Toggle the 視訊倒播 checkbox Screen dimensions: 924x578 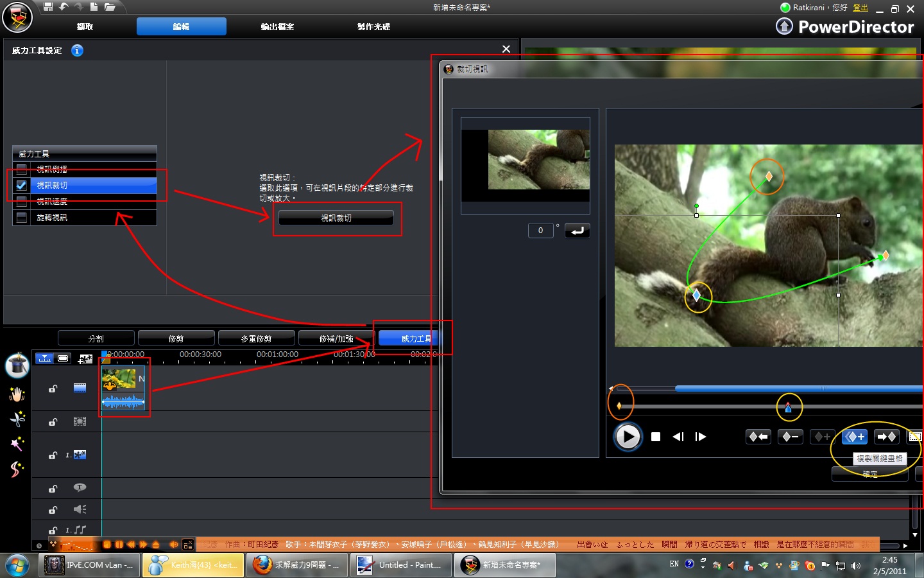click(22, 169)
